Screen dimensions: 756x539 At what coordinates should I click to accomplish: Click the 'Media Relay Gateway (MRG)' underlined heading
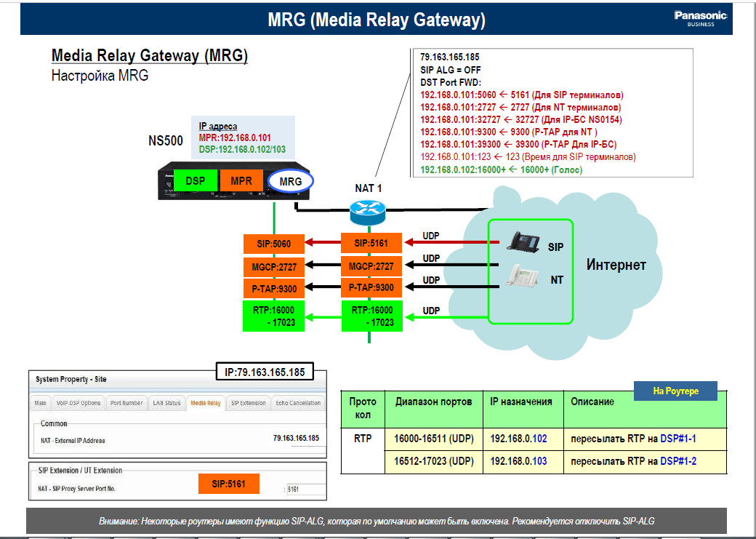(x=150, y=55)
